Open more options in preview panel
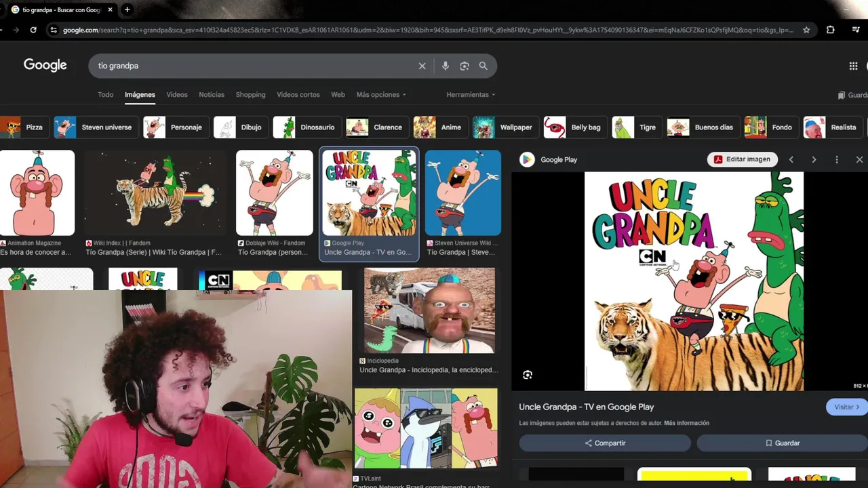868x488 pixels. coord(837,159)
